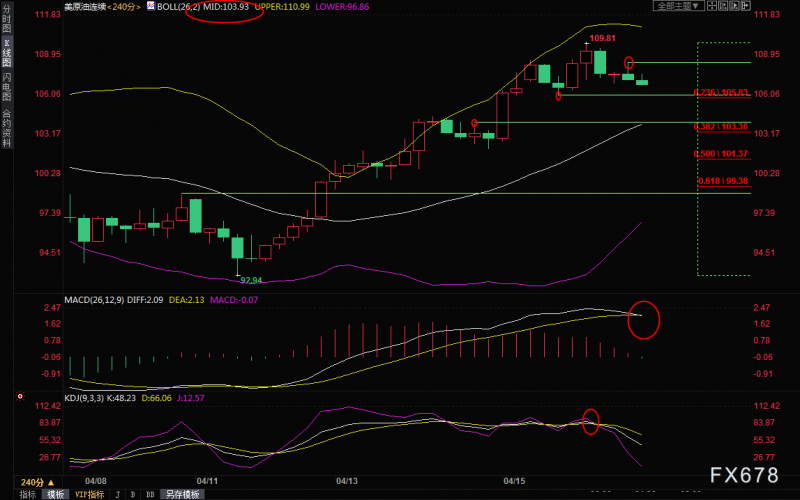Click the MACD(26,12,9) indicator label
This screenshot has height=500, width=800.
(x=94, y=299)
